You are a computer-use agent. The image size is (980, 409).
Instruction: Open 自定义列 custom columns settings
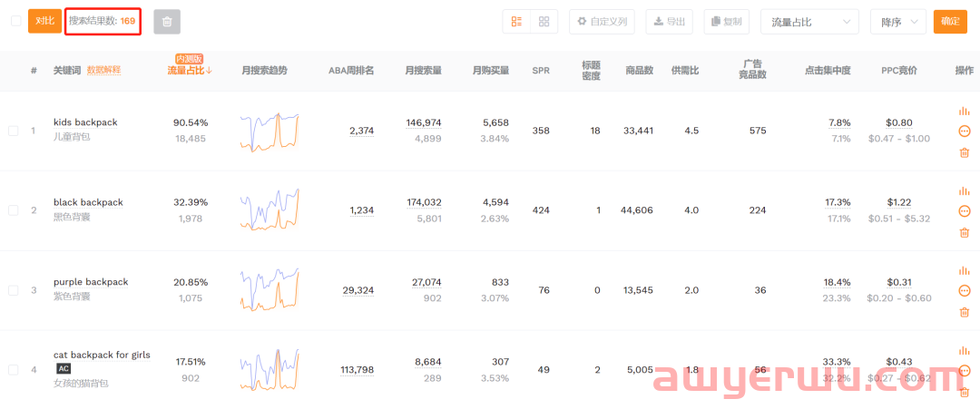click(x=602, y=22)
